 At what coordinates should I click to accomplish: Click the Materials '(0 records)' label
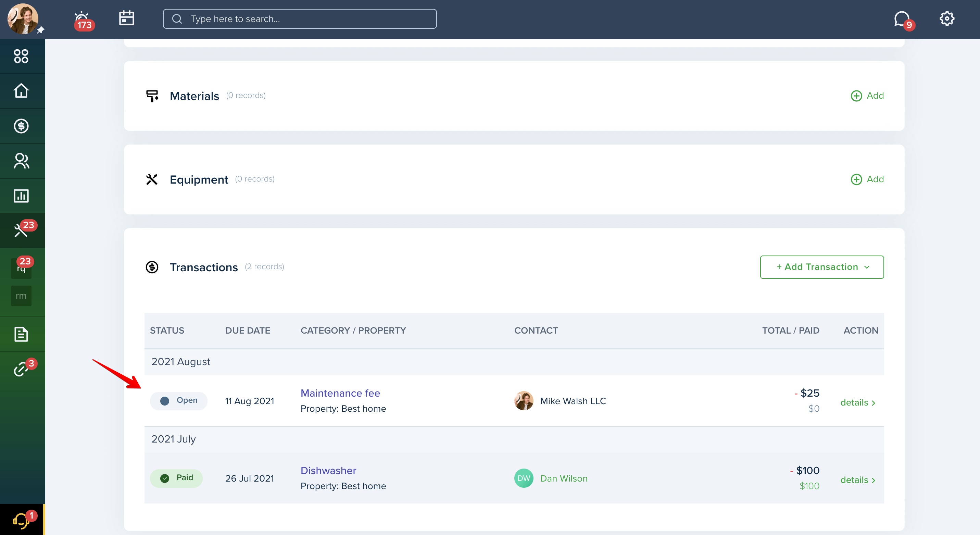pyautogui.click(x=246, y=96)
